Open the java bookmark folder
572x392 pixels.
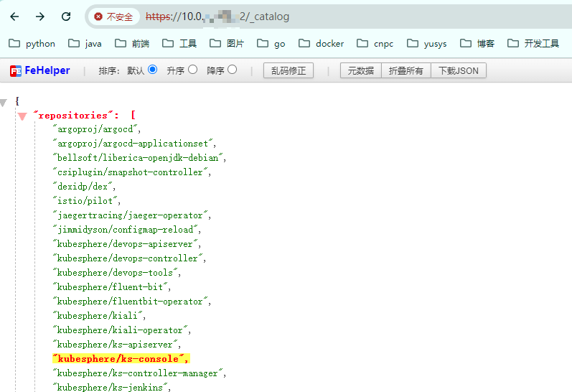click(x=85, y=43)
